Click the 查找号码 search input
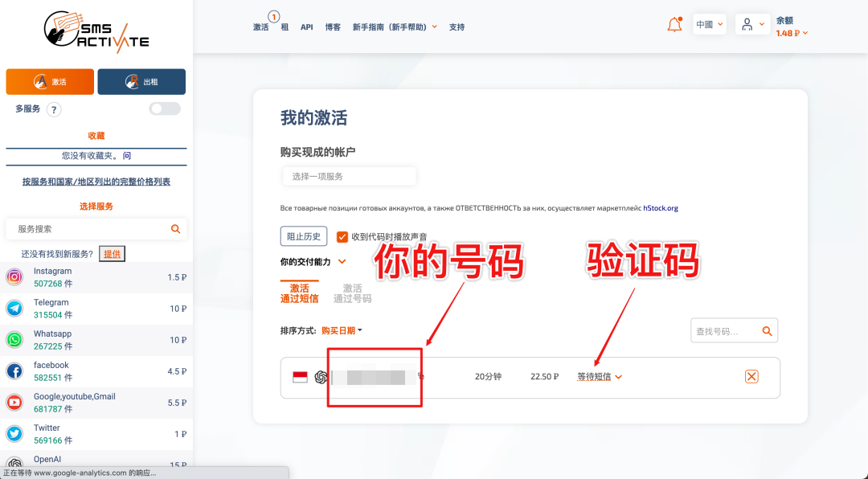 tap(727, 330)
